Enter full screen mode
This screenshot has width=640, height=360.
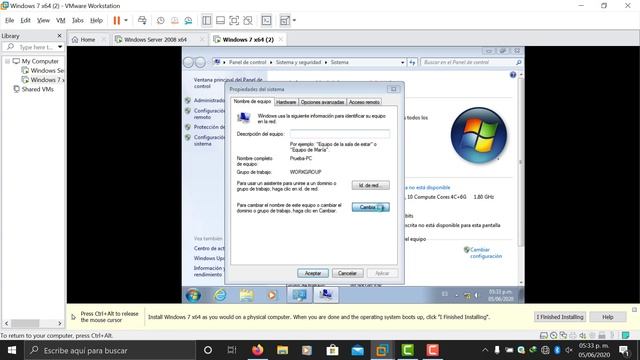[234, 20]
